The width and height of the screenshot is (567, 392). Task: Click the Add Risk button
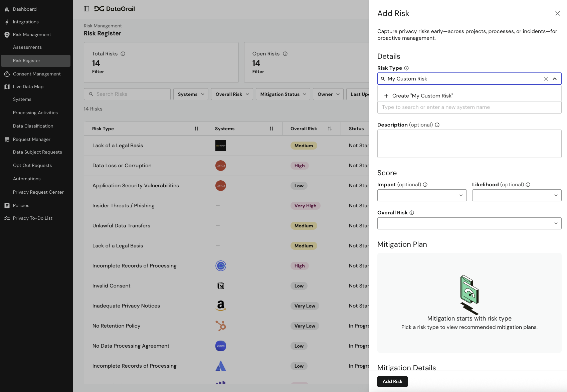tap(392, 381)
